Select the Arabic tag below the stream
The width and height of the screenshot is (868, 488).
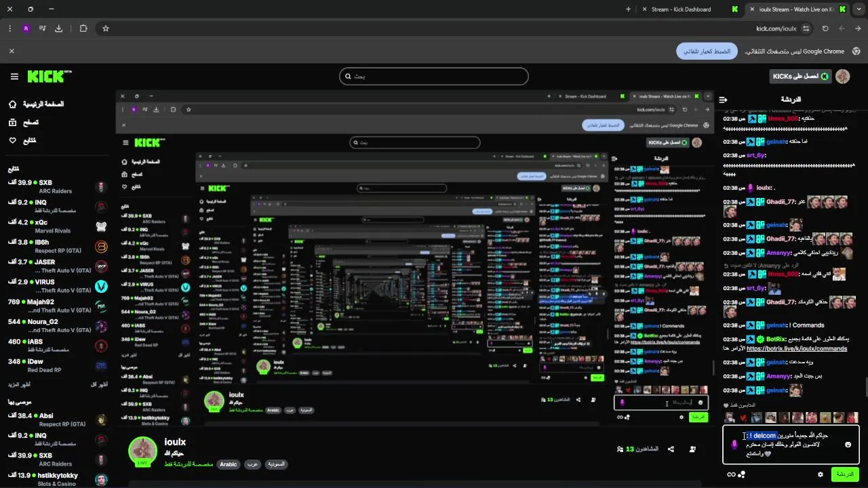click(x=229, y=464)
